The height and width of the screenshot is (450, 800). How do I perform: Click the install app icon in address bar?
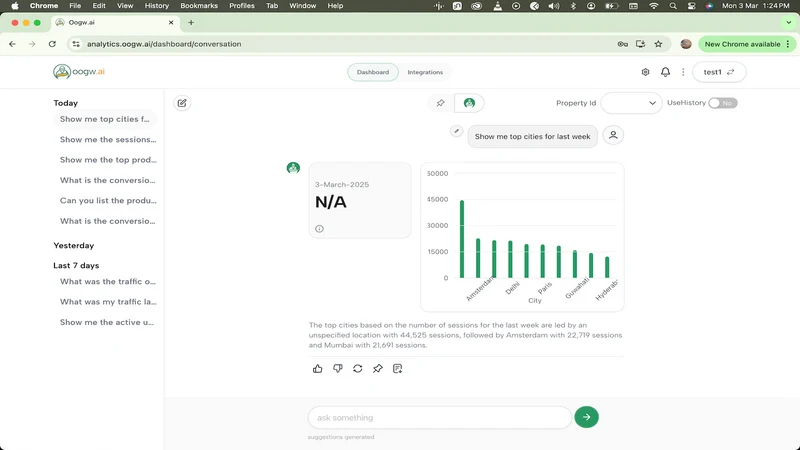click(x=640, y=44)
